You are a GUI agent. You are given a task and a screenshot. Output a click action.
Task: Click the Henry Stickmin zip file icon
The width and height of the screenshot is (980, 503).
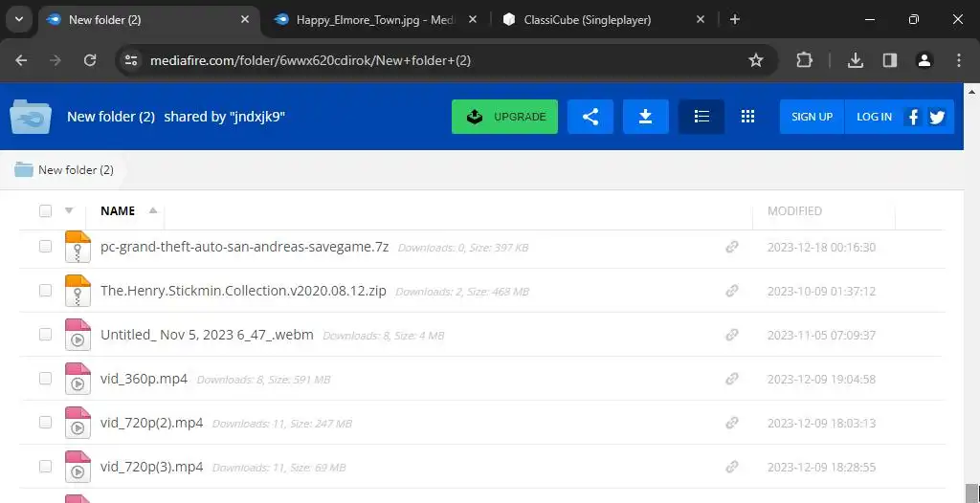point(78,291)
